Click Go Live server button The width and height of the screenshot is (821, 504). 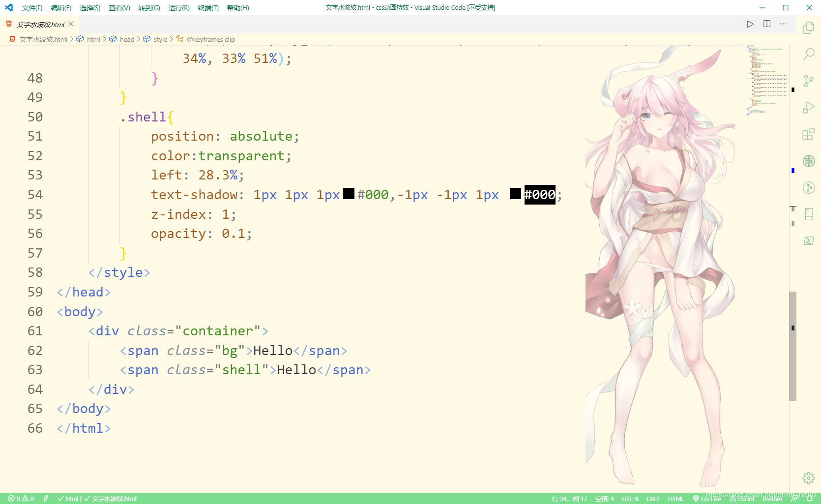(x=707, y=499)
